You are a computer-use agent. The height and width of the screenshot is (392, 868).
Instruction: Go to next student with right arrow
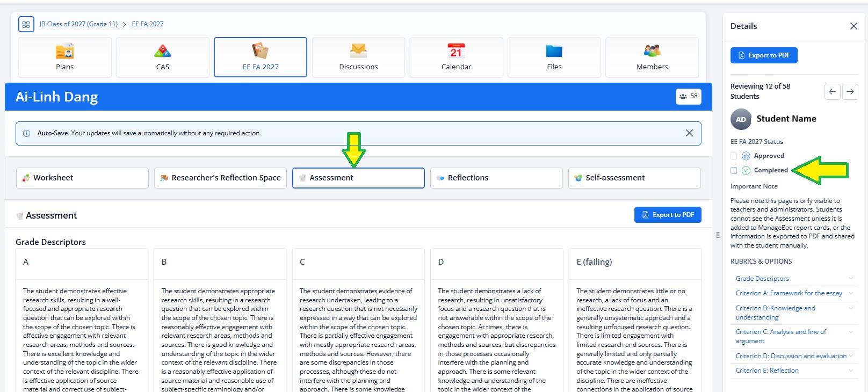[850, 92]
